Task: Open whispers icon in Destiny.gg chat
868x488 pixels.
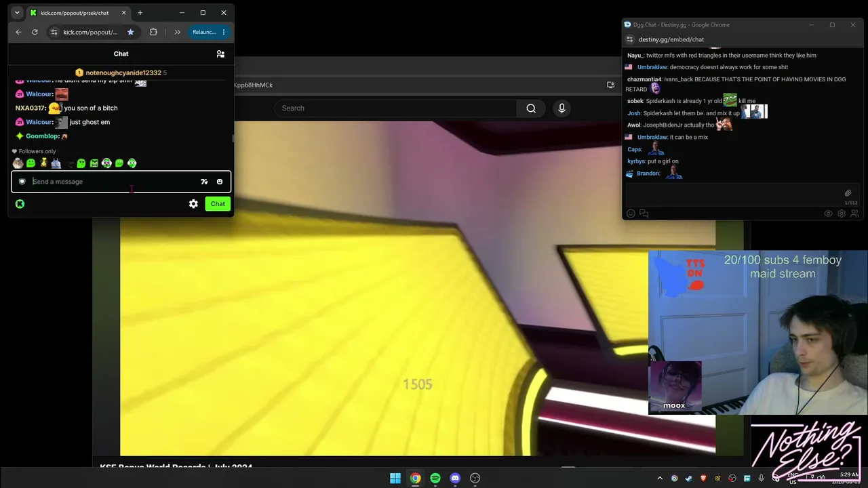Action: [644, 213]
